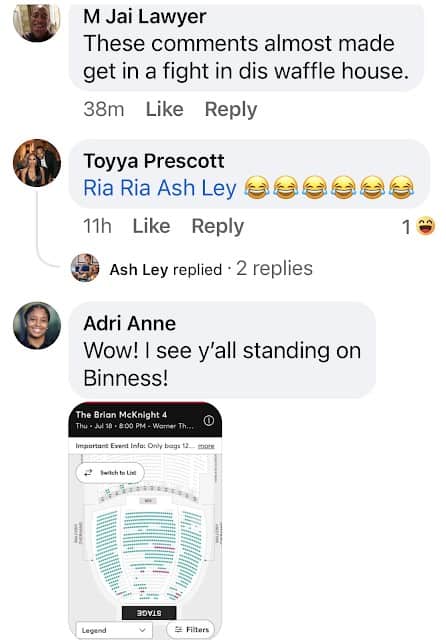The height and width of the screenshot is (640, 446).
Task: Open Toyya Prescott's profile picture
Action: click(37, 163)
